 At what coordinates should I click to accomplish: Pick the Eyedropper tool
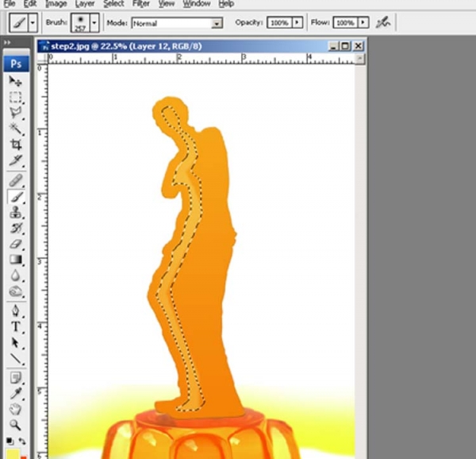click(15, 393)
